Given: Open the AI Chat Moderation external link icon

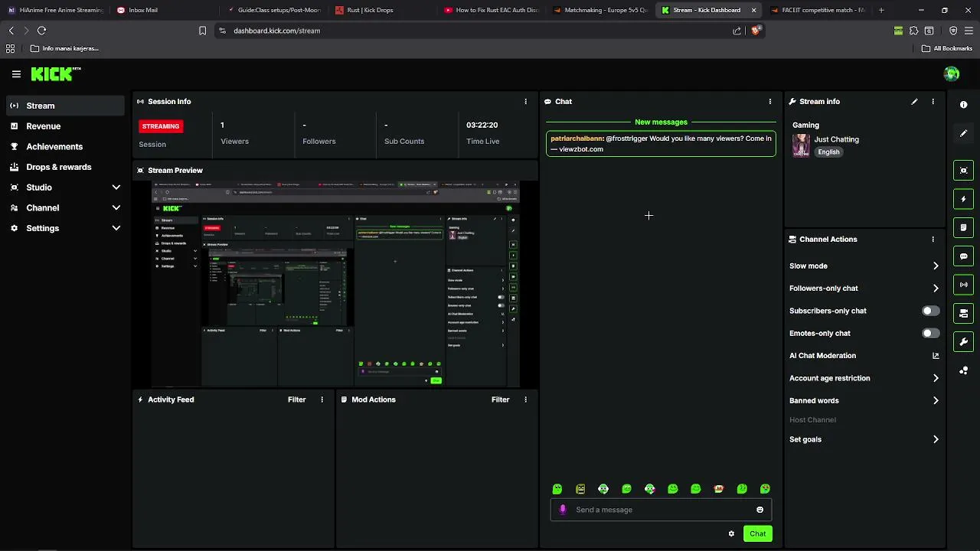Looking at the screenshot, I should point(935,356).
